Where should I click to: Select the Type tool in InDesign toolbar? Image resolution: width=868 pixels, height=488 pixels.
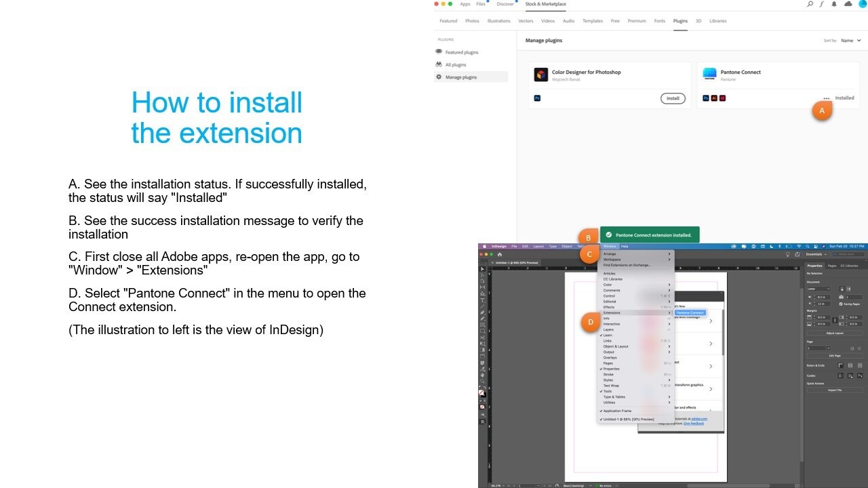[x=482, y=301]
